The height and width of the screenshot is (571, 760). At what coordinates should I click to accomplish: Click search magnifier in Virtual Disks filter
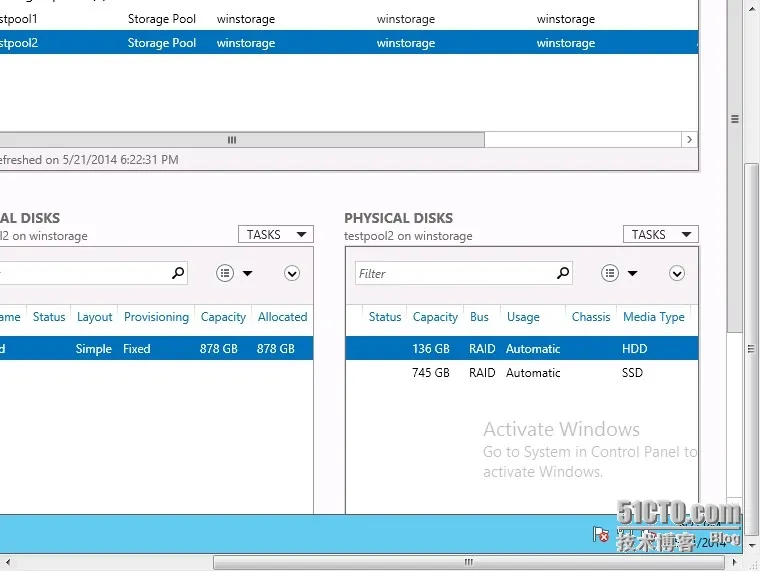tap(178, 273)
